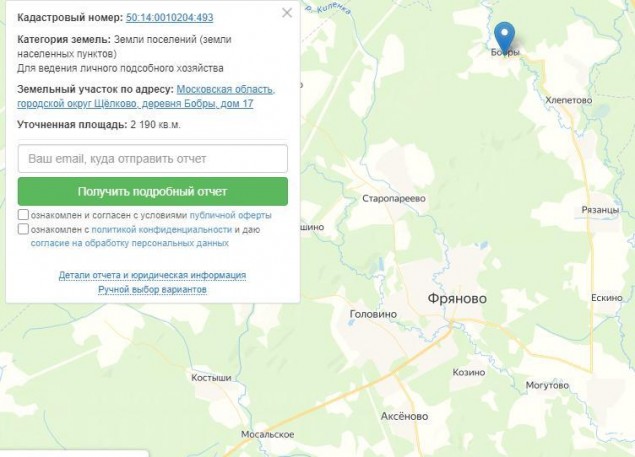The width and height of the screenshot is (635, 457).
Task: Click the Фряново town label on map
Action: (x=457, y=299)
